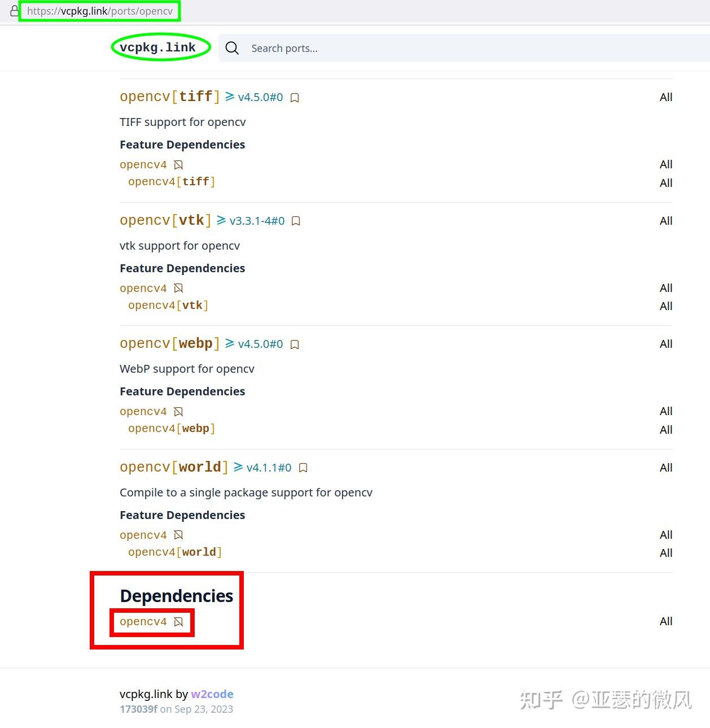Toggle bookmark for opencv4 under tiff dependencies
The image size is (710, 728).
178,164
